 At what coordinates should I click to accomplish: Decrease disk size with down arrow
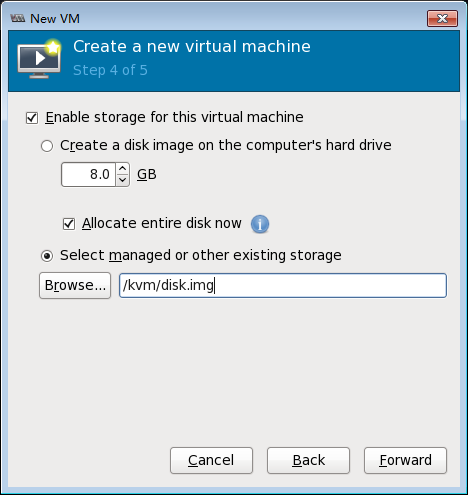click(123, 180)
